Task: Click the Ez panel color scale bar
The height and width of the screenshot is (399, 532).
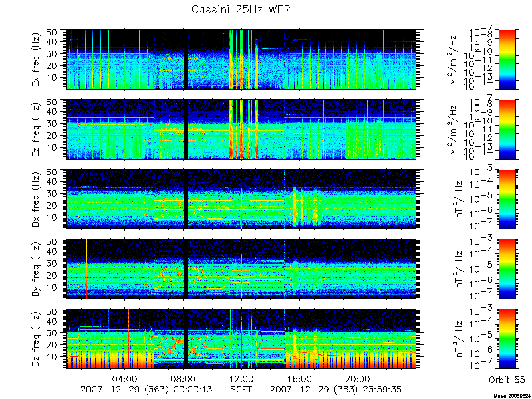Action: pyautogui.click(x=507, y=129)
